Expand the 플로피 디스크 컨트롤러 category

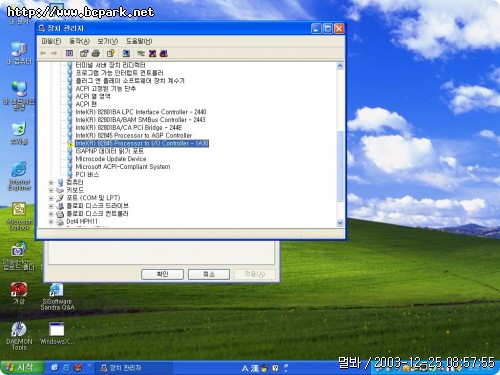[x=51, y=214]
